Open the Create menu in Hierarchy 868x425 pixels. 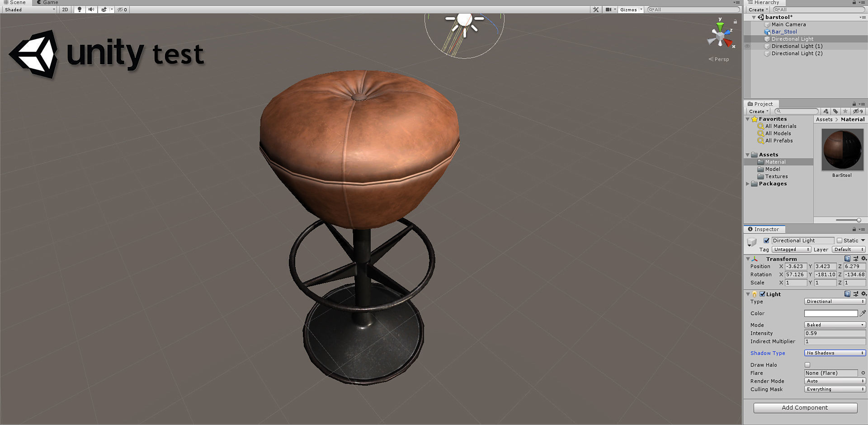pos(757,9)
